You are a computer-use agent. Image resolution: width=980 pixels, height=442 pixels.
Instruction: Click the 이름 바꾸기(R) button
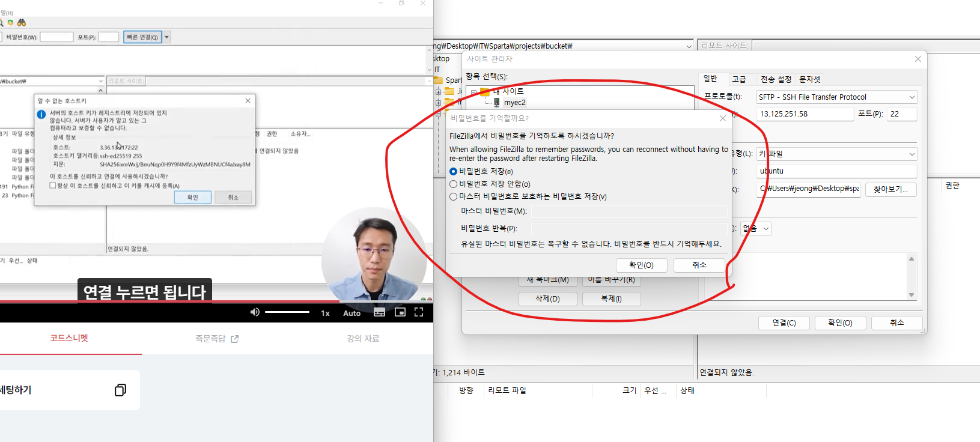(x=611, y=280)
